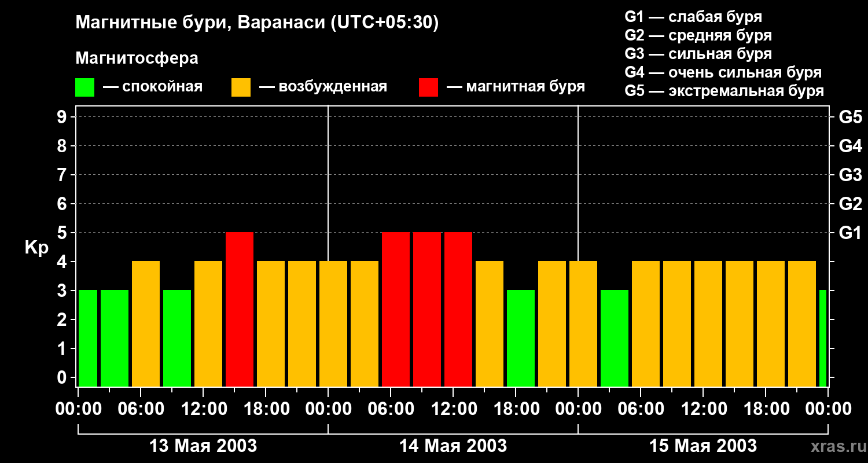Click the 'Магнитосфера' legend heading
The width and height of the screenshot is (868, 463).
click(x=137, y=58)
